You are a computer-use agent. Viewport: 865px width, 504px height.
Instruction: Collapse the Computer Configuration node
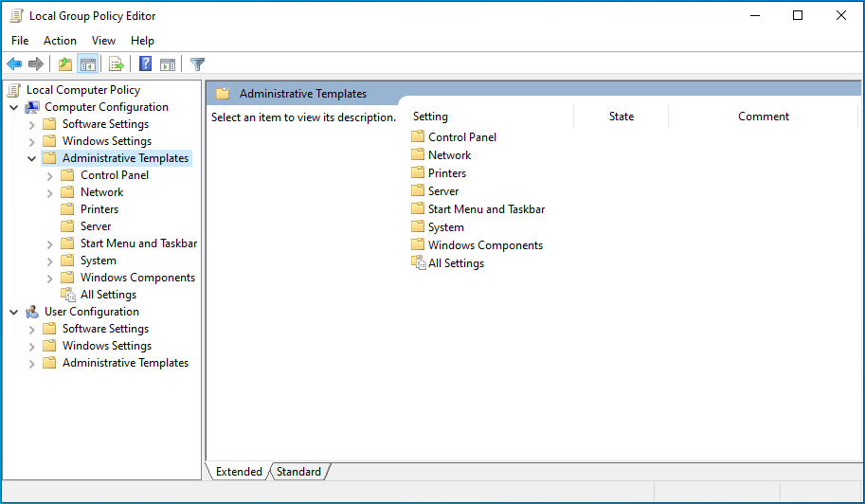14,107
